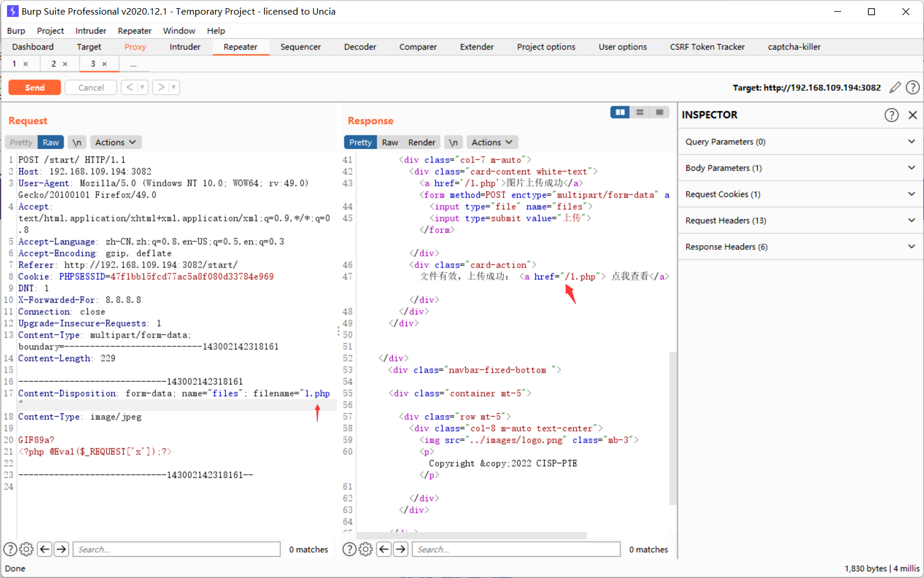Open the Burp menu
924x578 pixels.
16,31
